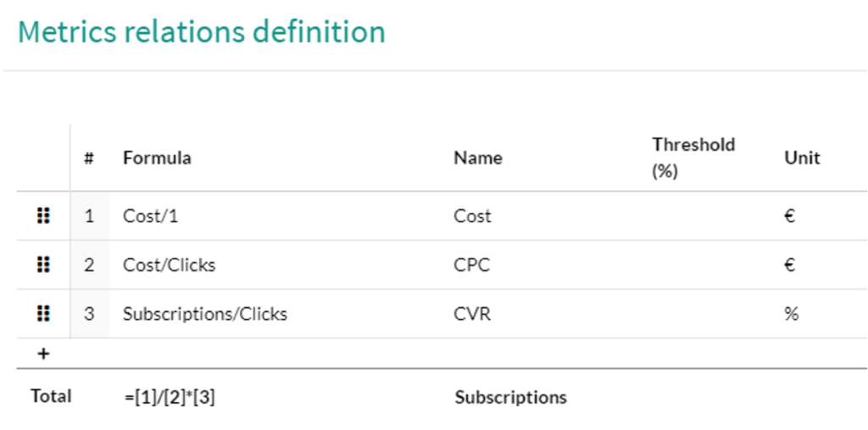Screen dimensions: 868x430
Task: Click the row number 2 cell
Action: [89, 265]
